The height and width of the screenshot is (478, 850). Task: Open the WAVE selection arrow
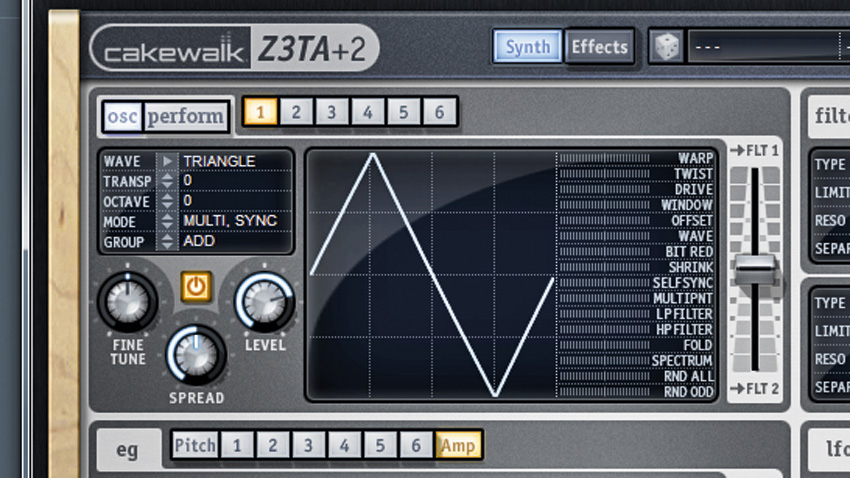tap(167, 161)
